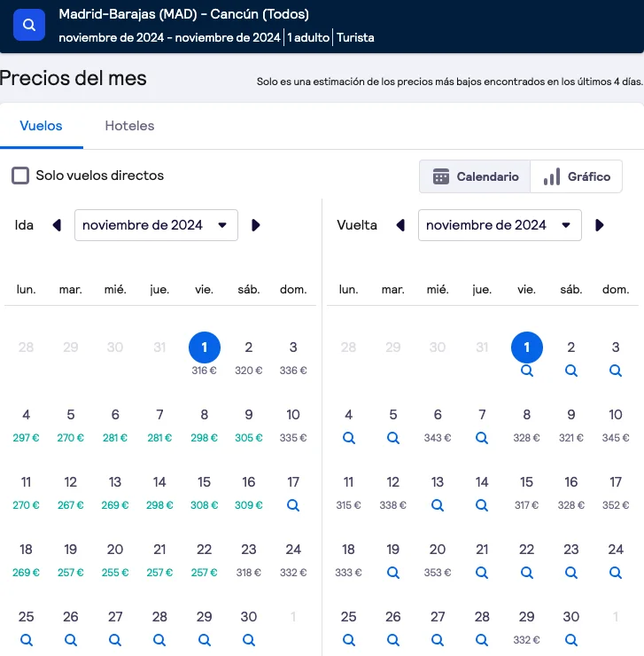Switch to Calendario view
This screenshot has height=656, width=644.
pyautogui.click(x=475, y=176)
